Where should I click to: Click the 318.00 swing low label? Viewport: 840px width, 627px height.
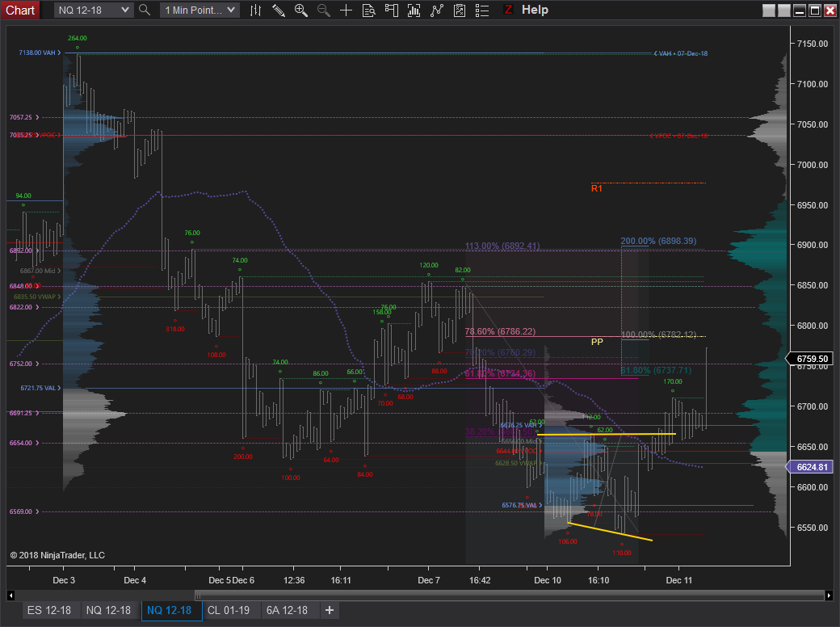coord(175,329)
